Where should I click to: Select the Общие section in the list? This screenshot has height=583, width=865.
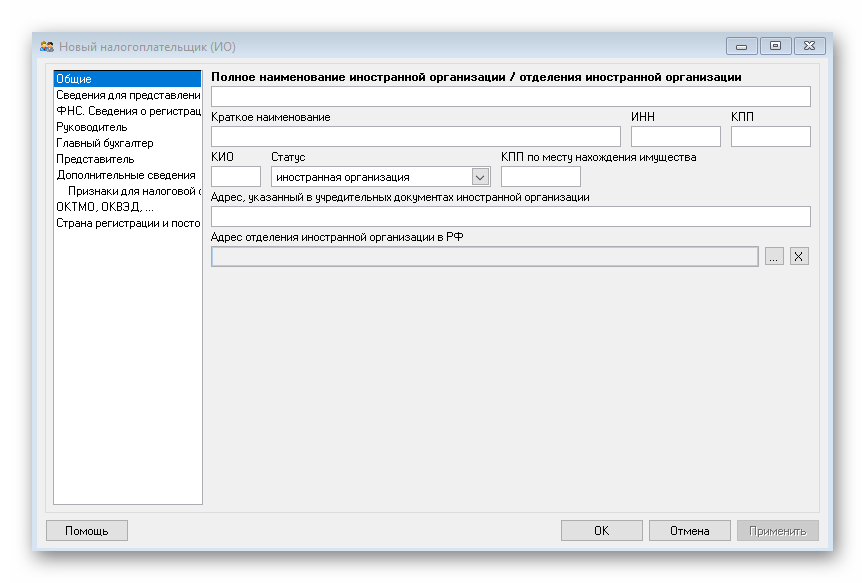click(127, 79)
